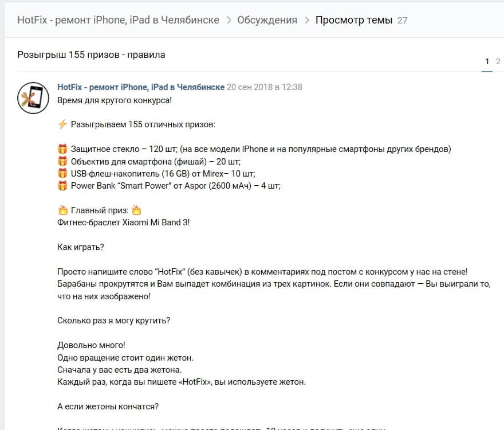Viewport: 504px width, 430px height.
Task: Go to the Обсуждения breadcrumb
Action: point(267,20)
